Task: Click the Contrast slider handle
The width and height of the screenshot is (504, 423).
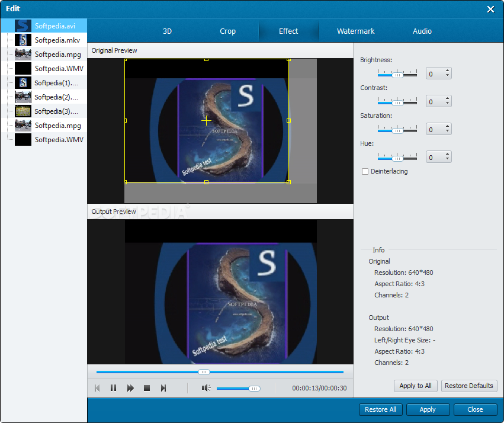Action: click(397, 103)
